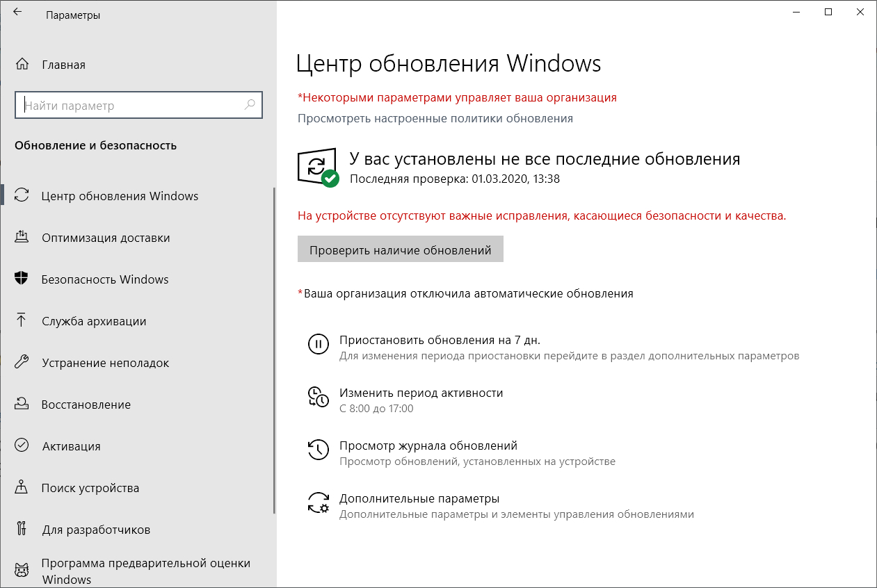
Task: Click the Troubleshoot wrench icon
Action: (x=22, y=363)
